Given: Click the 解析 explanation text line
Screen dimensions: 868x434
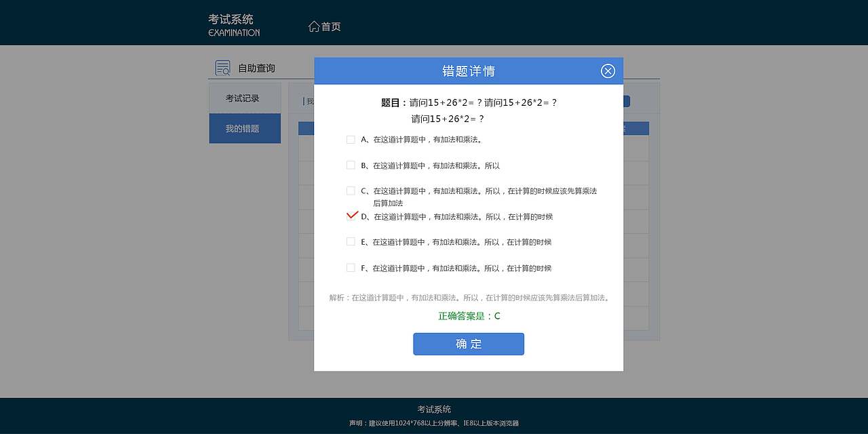Looking at the screenshot, I should pyautogui.click(x=469, y=296).
